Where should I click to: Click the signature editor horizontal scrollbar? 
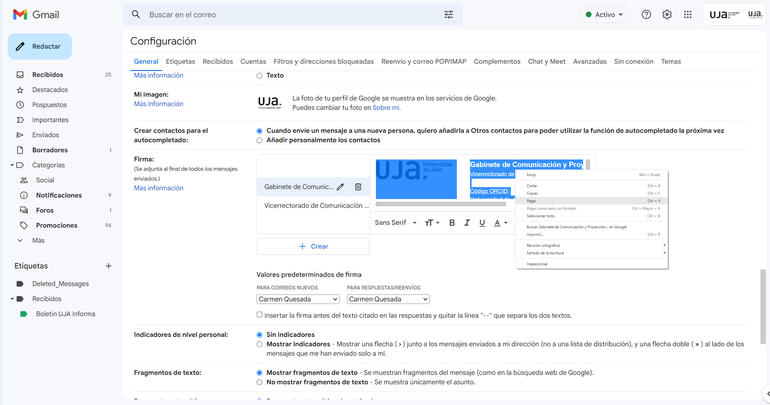[440, 203]
